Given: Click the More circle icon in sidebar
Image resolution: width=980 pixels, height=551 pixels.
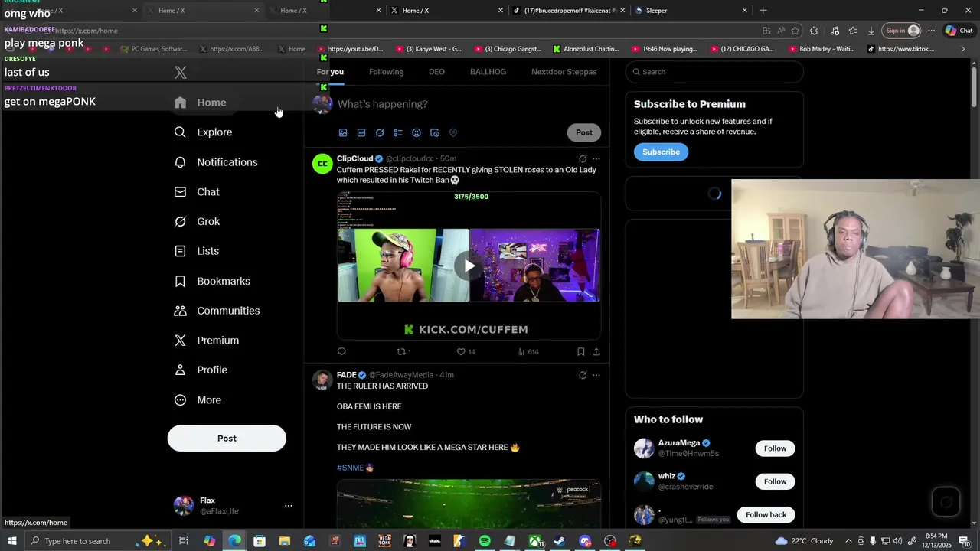Looking at the screenshot, I should point(180,400).
